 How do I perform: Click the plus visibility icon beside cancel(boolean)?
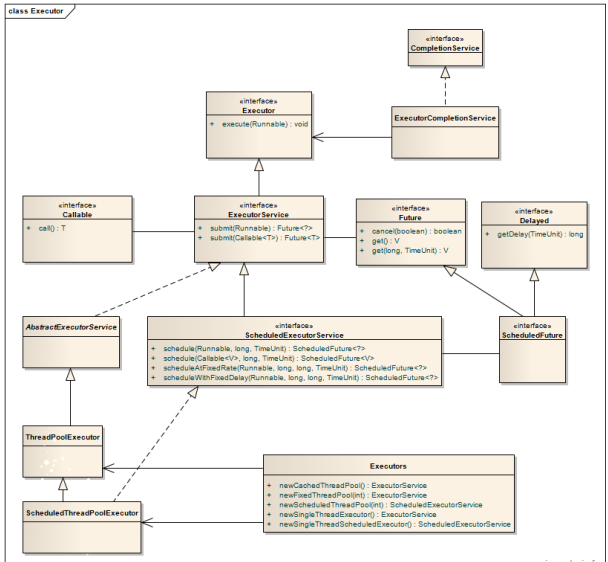(x=362, y=231)
